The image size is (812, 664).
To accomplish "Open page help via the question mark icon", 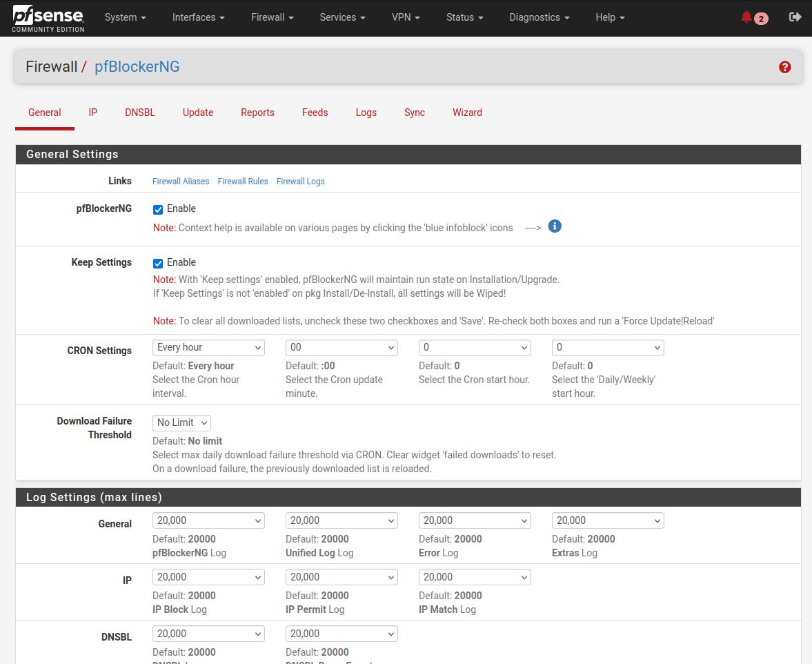I will point(784,67).
